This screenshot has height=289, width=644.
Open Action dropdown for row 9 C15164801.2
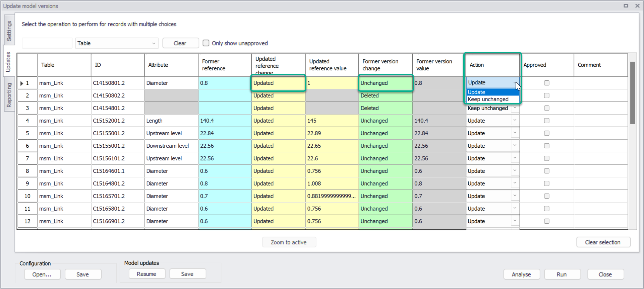coord(515,183)
